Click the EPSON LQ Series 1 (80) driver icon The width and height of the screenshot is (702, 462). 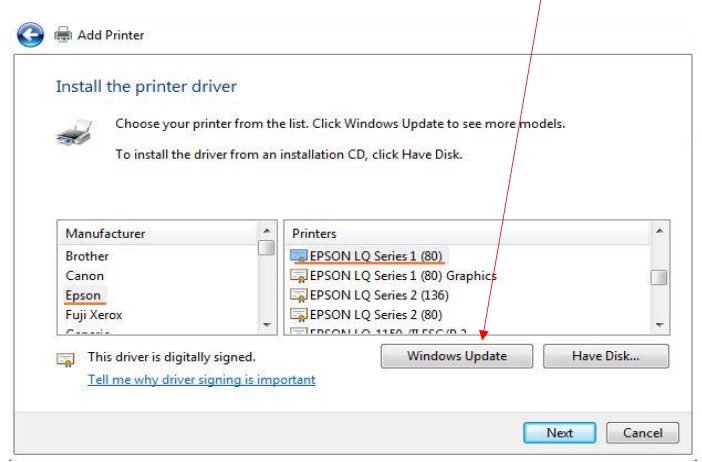298,256
